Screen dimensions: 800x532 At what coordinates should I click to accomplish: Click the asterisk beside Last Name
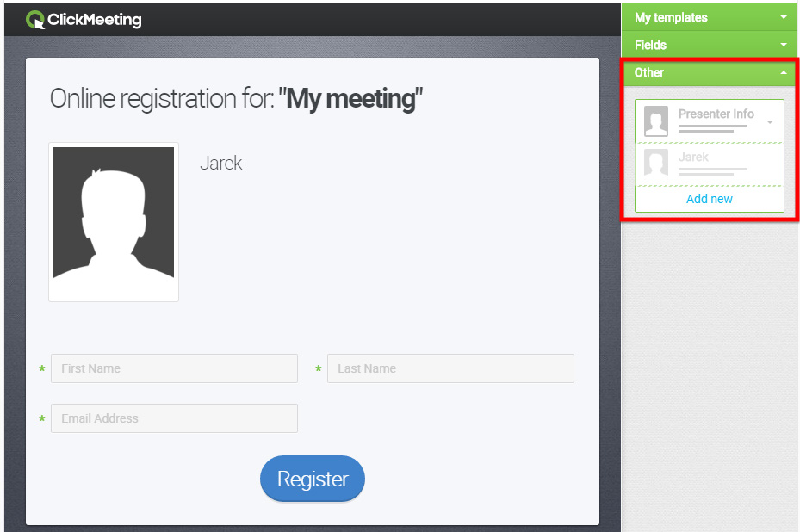319,368
